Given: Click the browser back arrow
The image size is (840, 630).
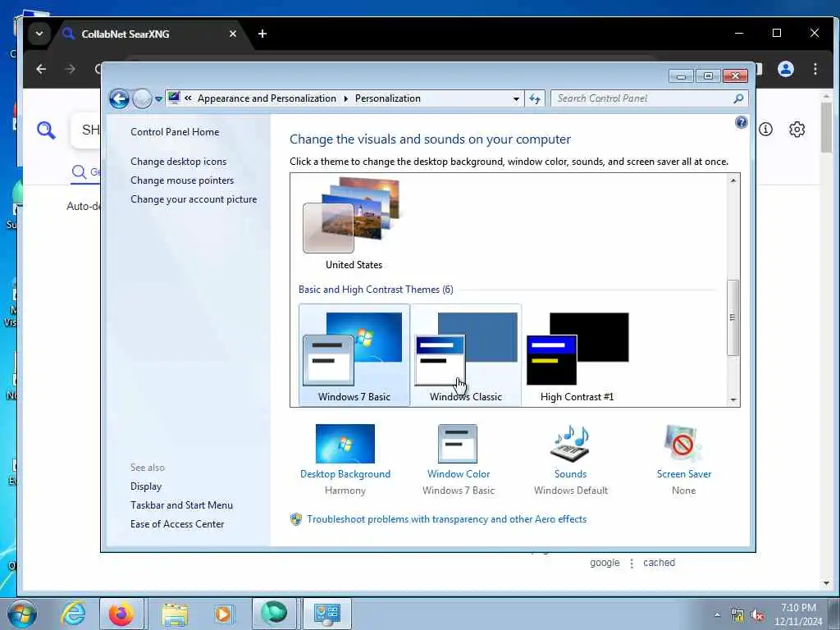Looking at the screenshot, I should pos(41,69).
